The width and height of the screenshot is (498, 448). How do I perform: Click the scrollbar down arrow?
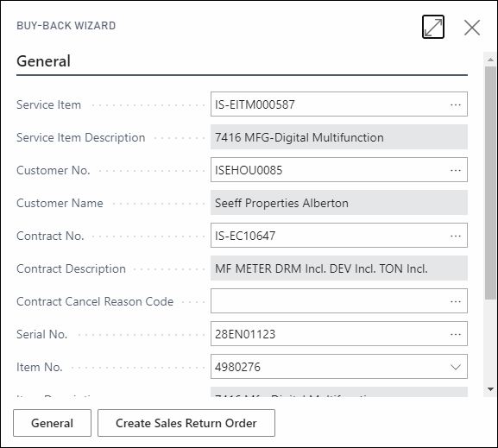coord(490,389)
